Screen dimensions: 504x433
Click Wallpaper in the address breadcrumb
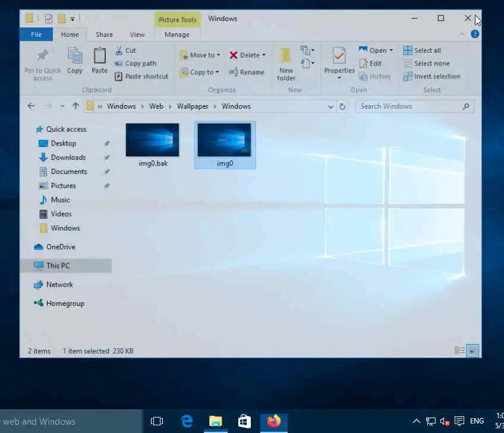coord(193,106)
